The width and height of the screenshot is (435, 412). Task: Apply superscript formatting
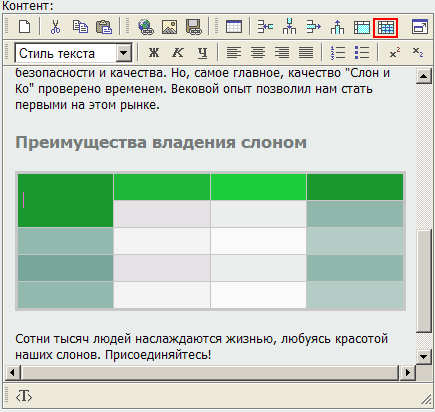(395, 53)
